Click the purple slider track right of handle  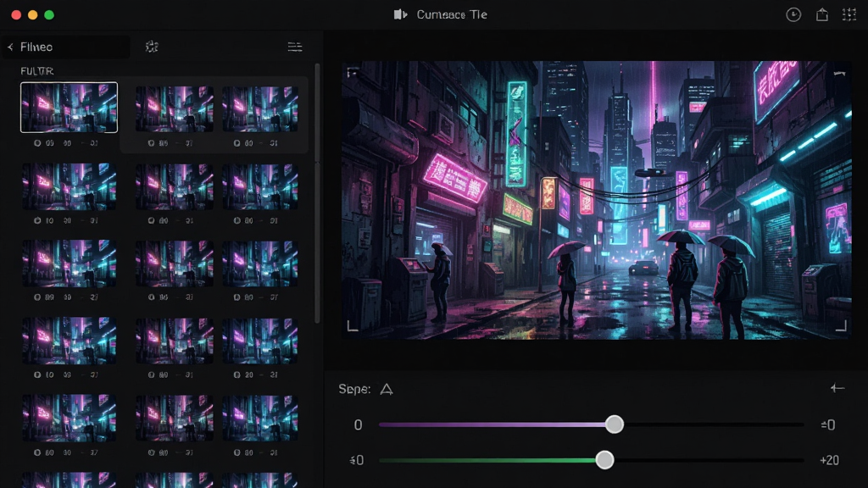[x=714, y=424]
